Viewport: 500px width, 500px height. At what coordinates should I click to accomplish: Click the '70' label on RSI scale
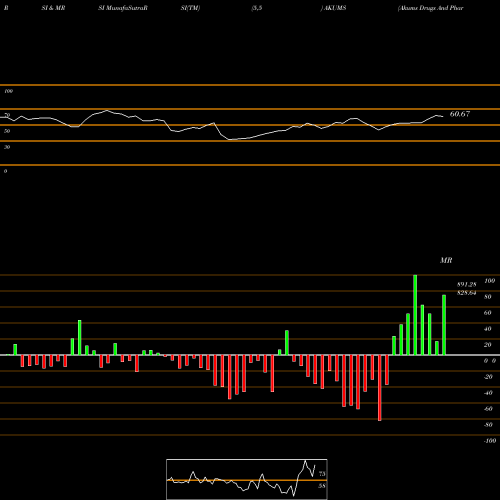tap(7, 115)
